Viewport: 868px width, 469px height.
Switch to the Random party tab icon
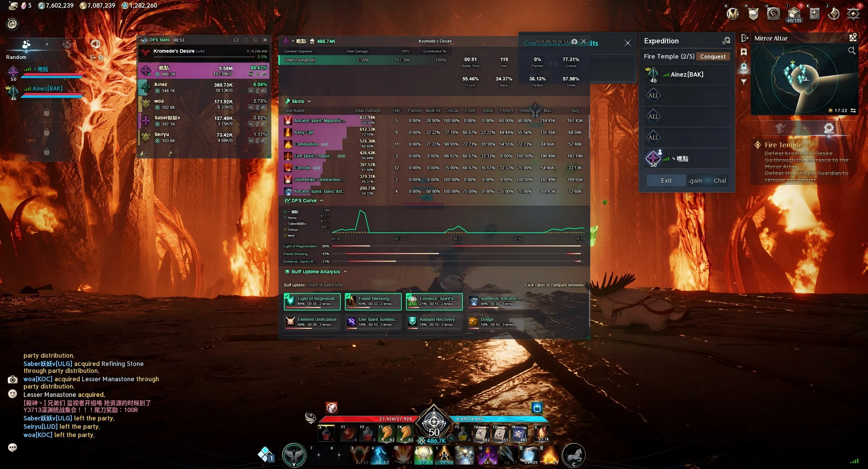tap(26, 44)
